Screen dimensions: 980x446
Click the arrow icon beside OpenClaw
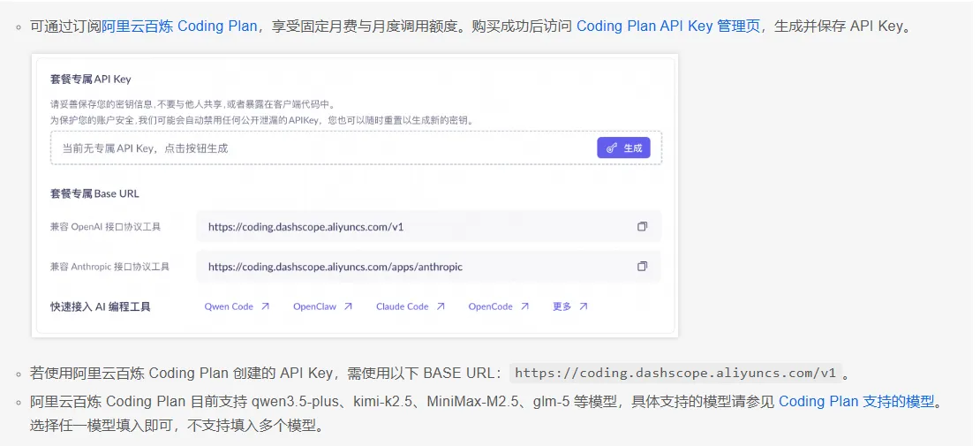click(348, 306)
